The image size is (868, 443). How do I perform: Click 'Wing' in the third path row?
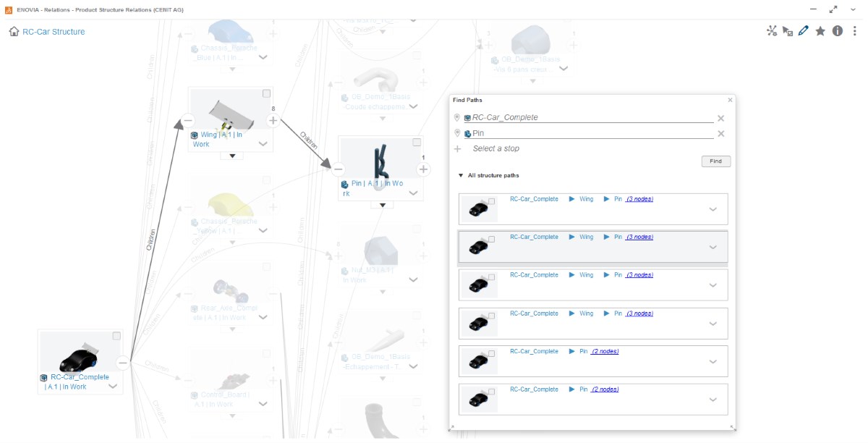coord(586,275)
